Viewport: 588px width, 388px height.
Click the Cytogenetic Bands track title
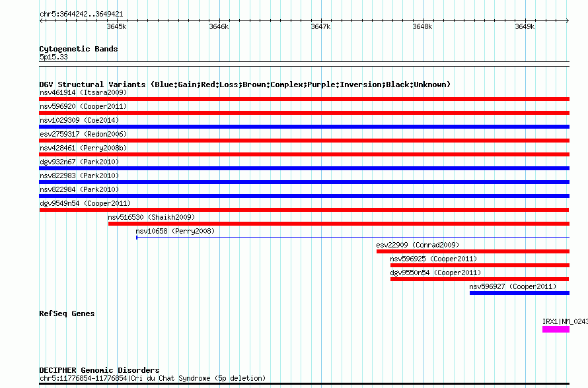point(79,49)
